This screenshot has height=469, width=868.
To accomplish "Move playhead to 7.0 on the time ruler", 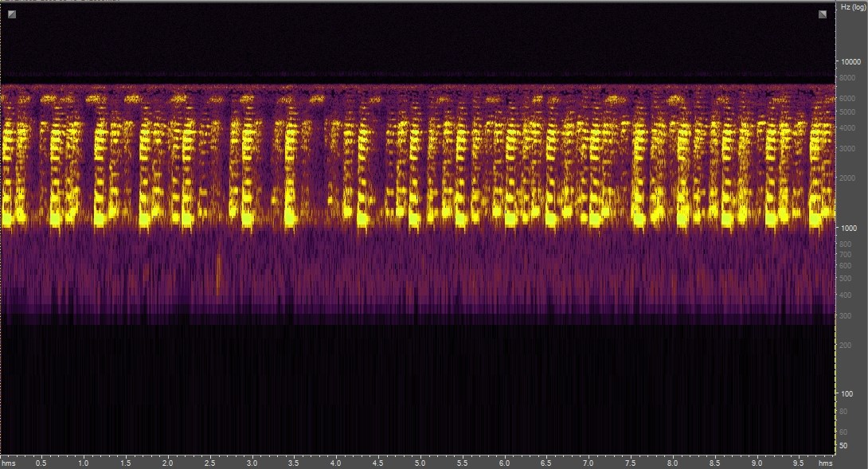I will (x=588, y=463).
